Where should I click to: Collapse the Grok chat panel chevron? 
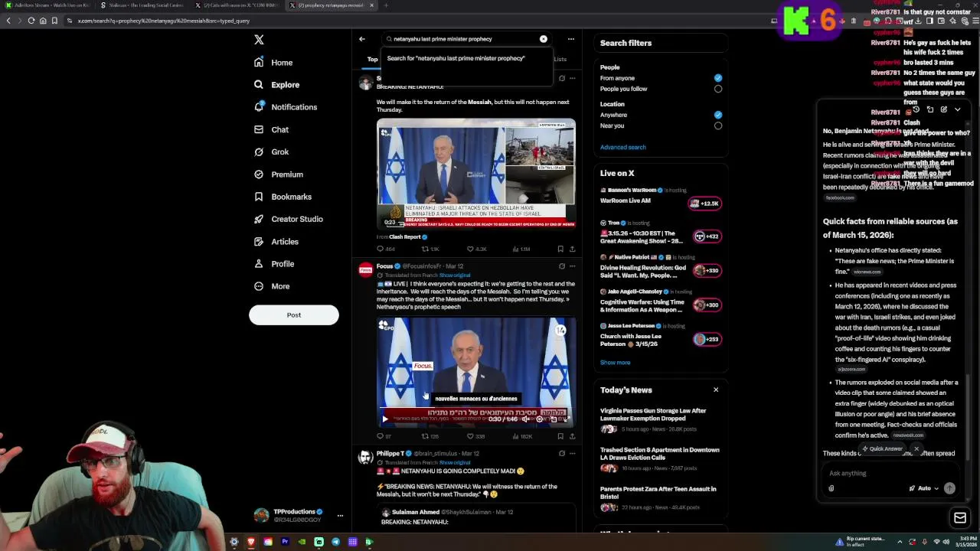[x=957, y=109]
